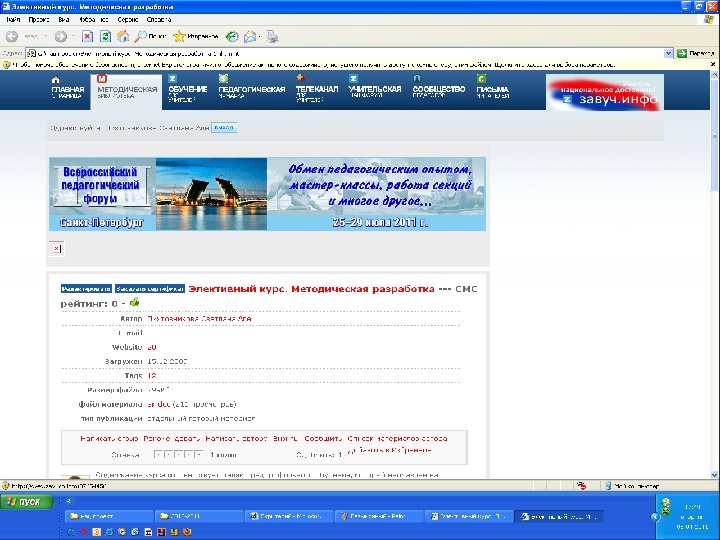Open the Mail button dropdown arrow
The height and width of the screenshot is (540, 720).
click(260, 36)
